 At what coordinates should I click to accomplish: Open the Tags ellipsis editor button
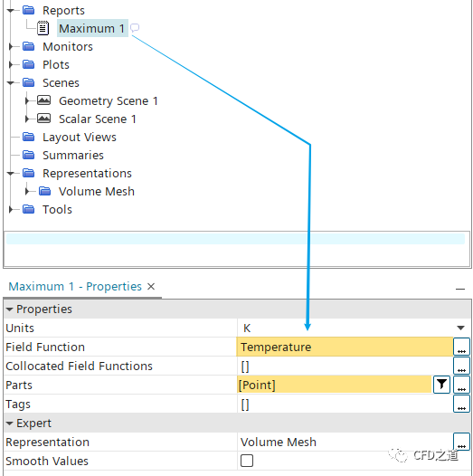461,404
